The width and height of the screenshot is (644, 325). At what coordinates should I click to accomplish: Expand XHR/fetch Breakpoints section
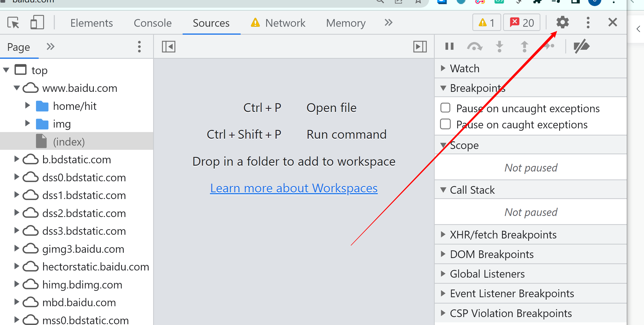pyautogui.click(x=443, y=234)
